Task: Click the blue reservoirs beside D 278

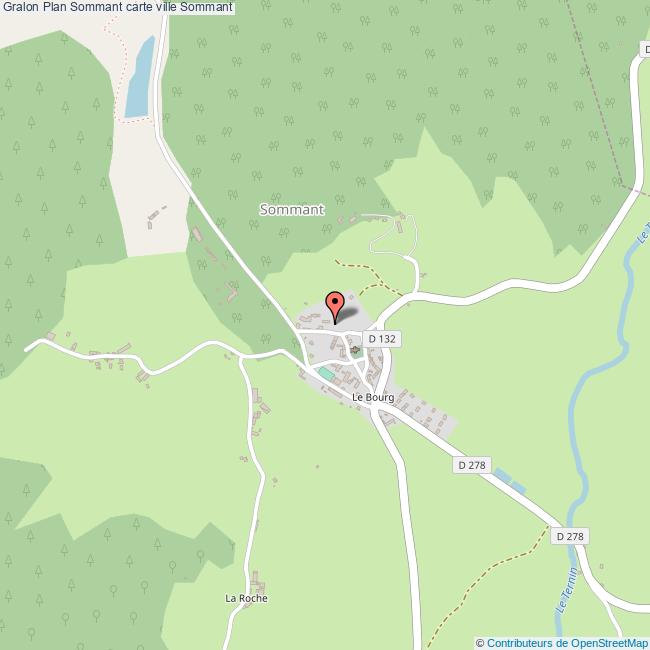Action: (x=510, y=481)
